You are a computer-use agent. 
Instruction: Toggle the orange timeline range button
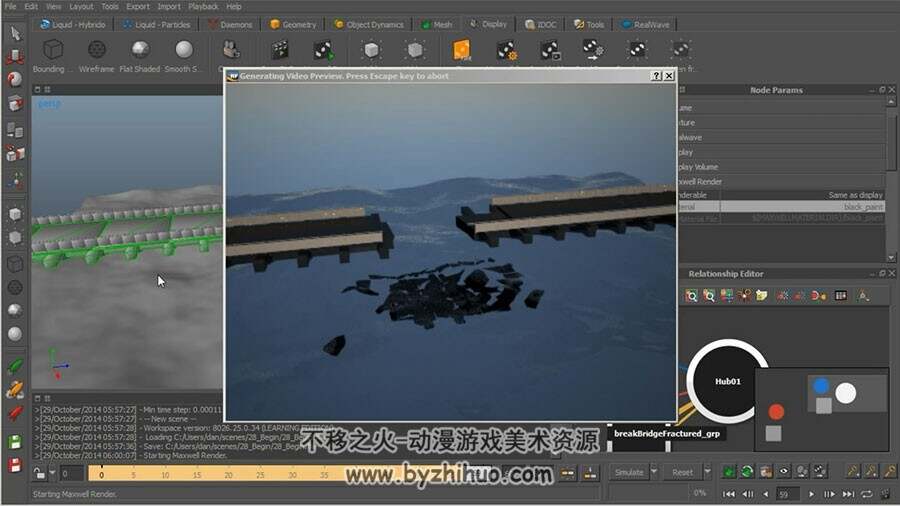point(568,473)
